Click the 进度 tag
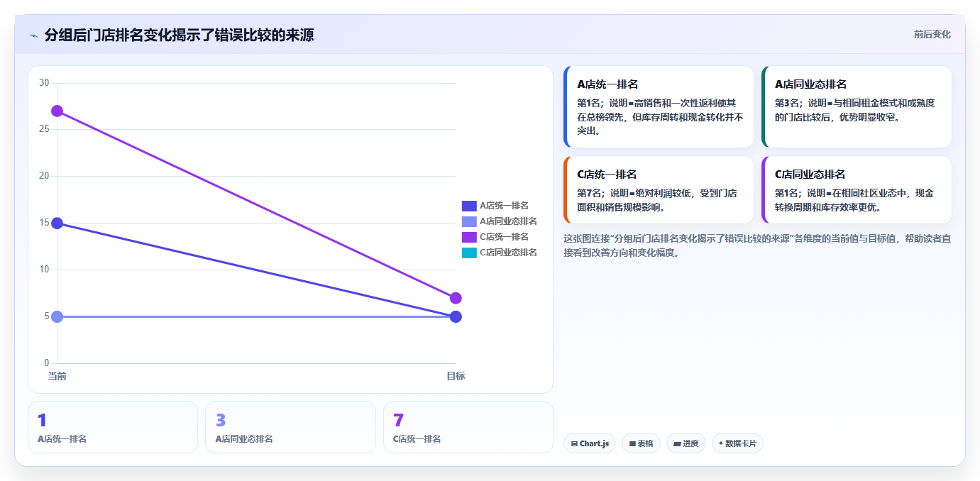 pyautogui.click(x=686, y=443)
